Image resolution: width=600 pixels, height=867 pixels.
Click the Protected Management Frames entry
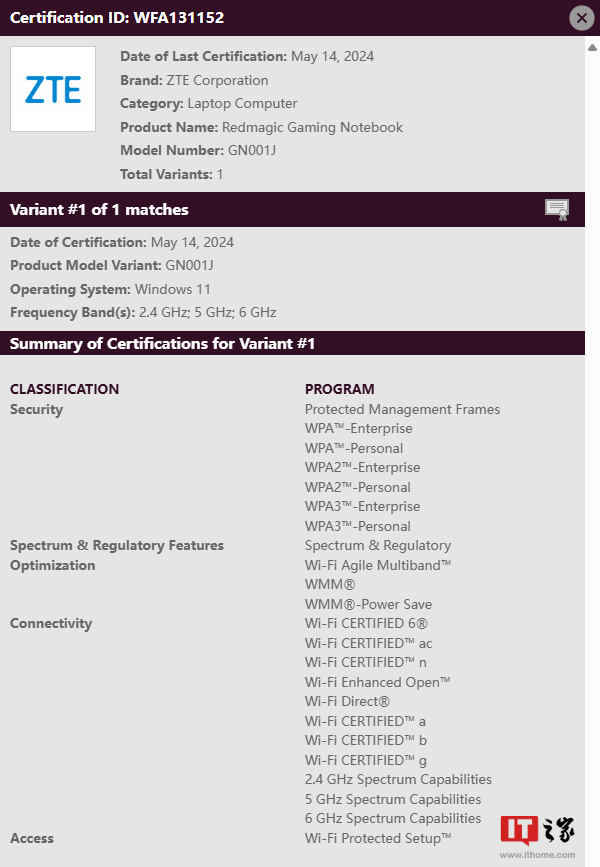tap(402, 409)
